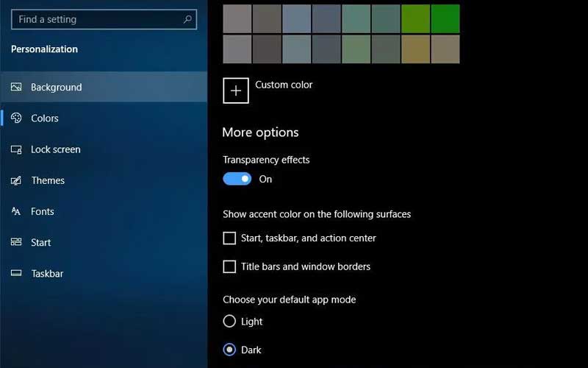This screenshot has height=368, width=588.
Task: Click the Choose your default app mode text
Action: point(290,300)
